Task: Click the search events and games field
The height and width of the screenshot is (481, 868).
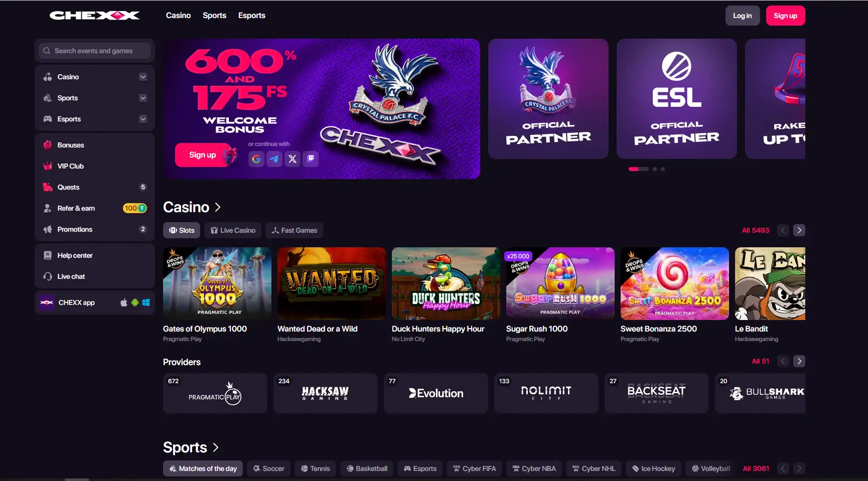Action: (95, 51)
